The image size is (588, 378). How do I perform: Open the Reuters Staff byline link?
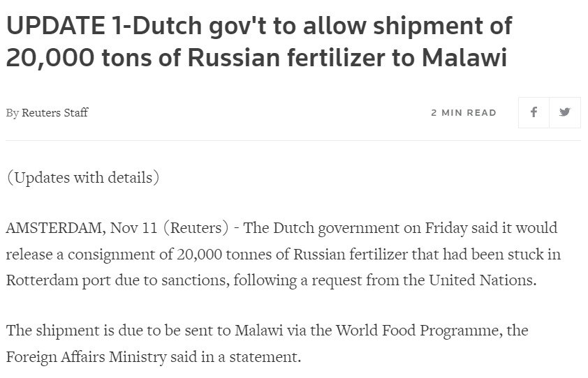pyautogui.click(x=55, y=113)
